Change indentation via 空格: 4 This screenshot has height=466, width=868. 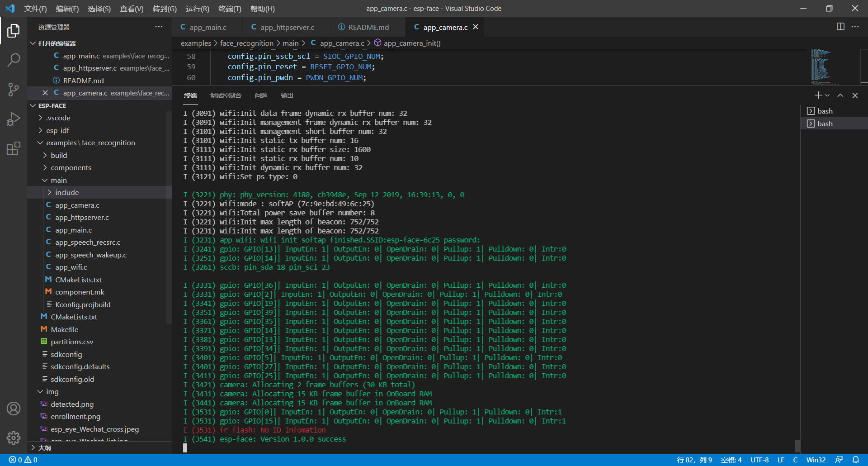point(731,460)
